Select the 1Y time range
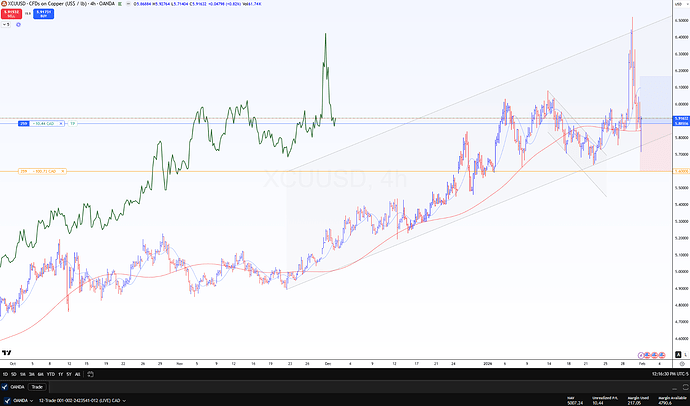This screenshot has width=690, height=406. coord(61,374)
